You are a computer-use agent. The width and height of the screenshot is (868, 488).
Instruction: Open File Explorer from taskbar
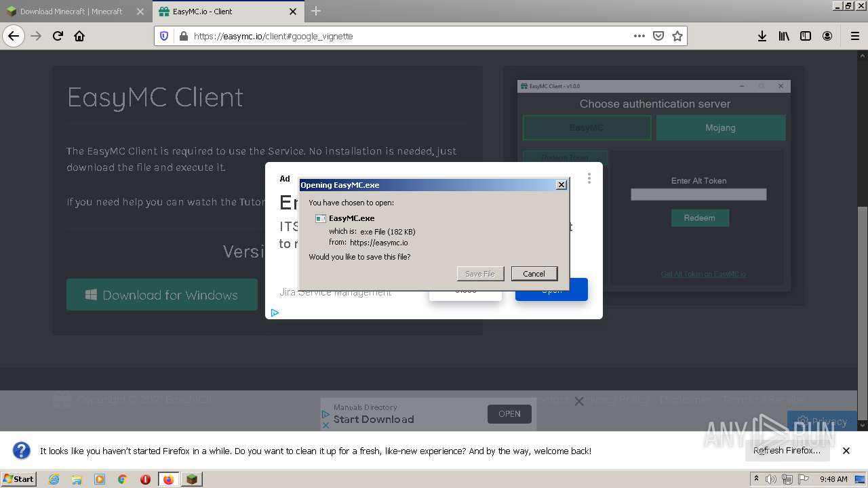click(x=77, y=479)
